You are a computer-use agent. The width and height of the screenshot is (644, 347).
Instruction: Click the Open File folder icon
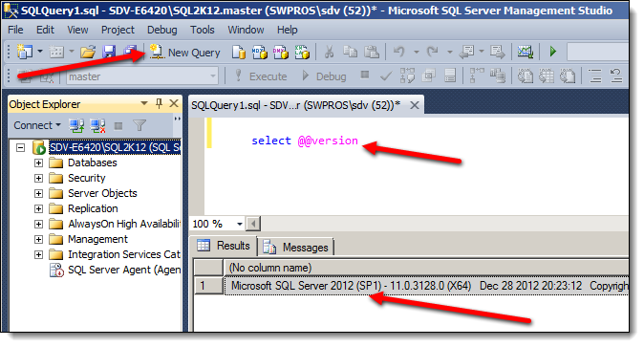point(88,52)
